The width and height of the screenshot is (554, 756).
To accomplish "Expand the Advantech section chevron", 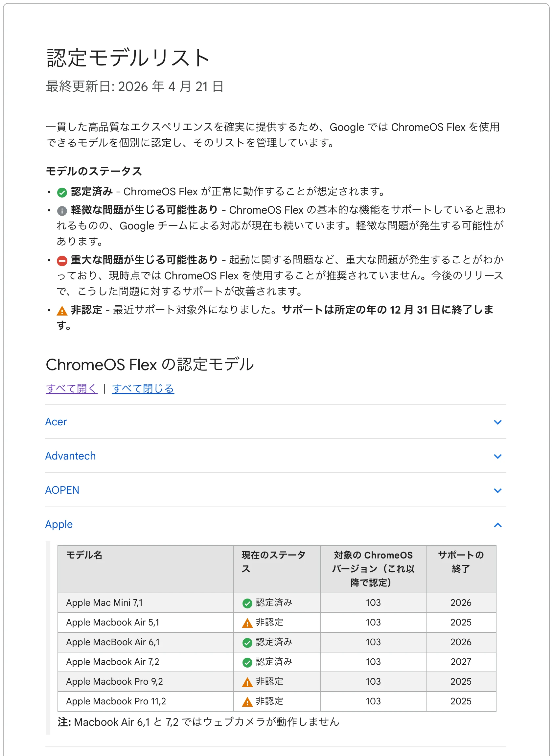I will pyautogui.click(x=498, y=457).
